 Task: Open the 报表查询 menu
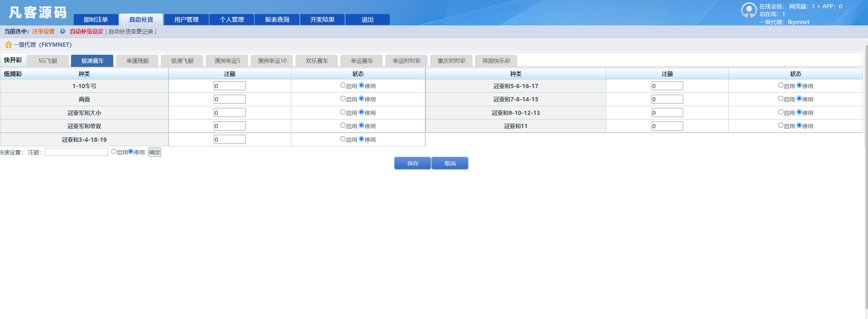tap(277, 20)
